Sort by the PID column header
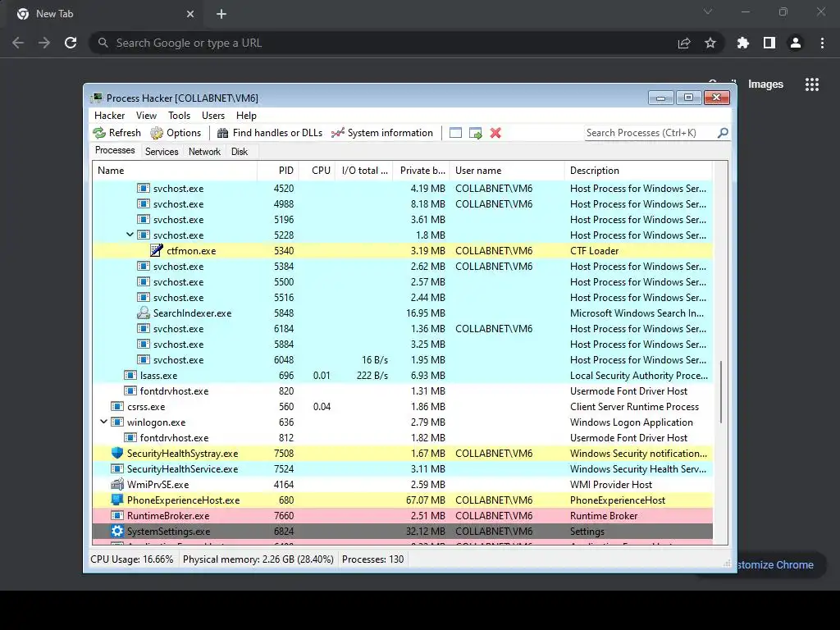This screenshot has width=840, height=630. (x=278, y=171)
